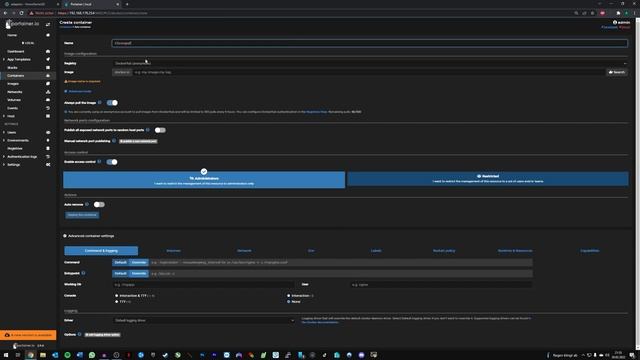Click info icon beside Entrypoint
640x360 pixels.
pos(83,273)
